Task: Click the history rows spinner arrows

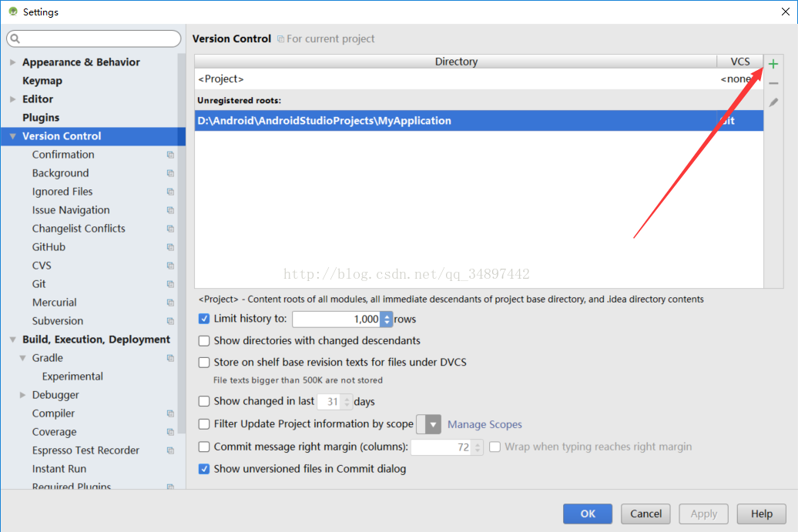Action: coord(387,319)
